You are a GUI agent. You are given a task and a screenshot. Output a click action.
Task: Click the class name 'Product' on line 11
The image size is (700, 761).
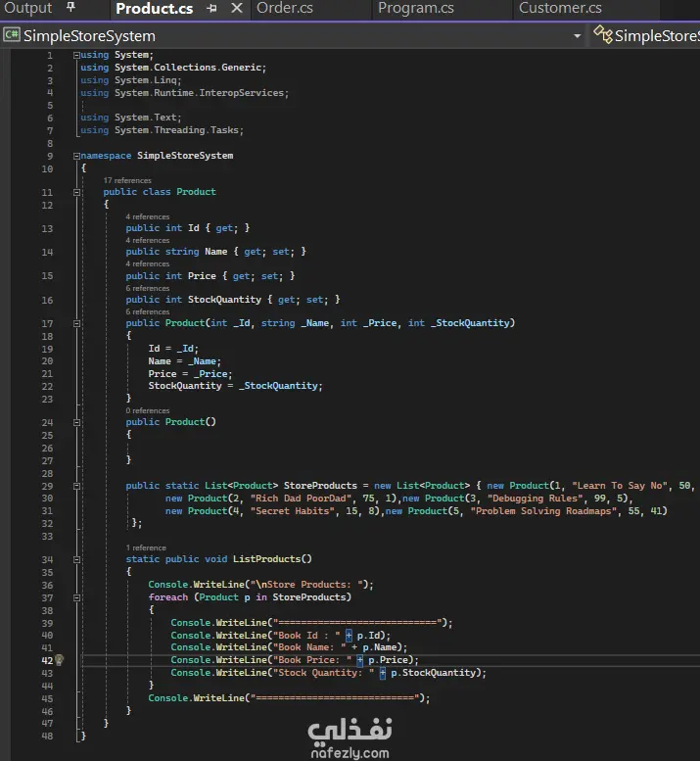196,192
